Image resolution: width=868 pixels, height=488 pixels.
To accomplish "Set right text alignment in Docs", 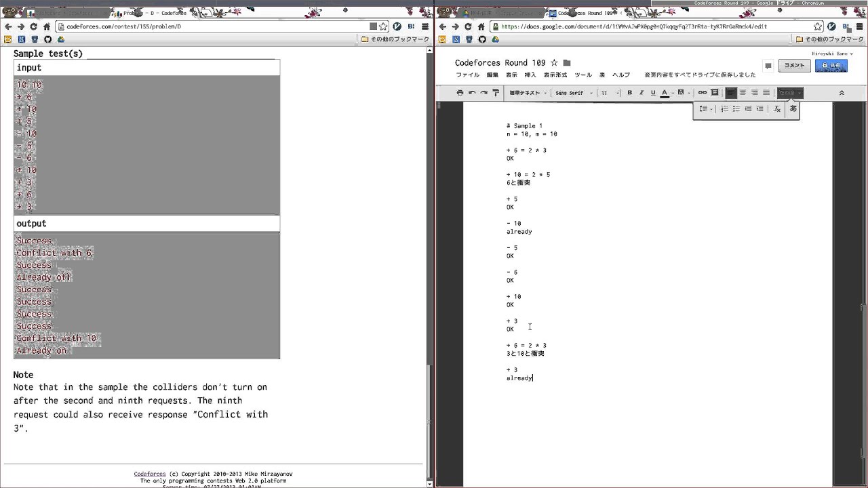I will tap(754, 93).
